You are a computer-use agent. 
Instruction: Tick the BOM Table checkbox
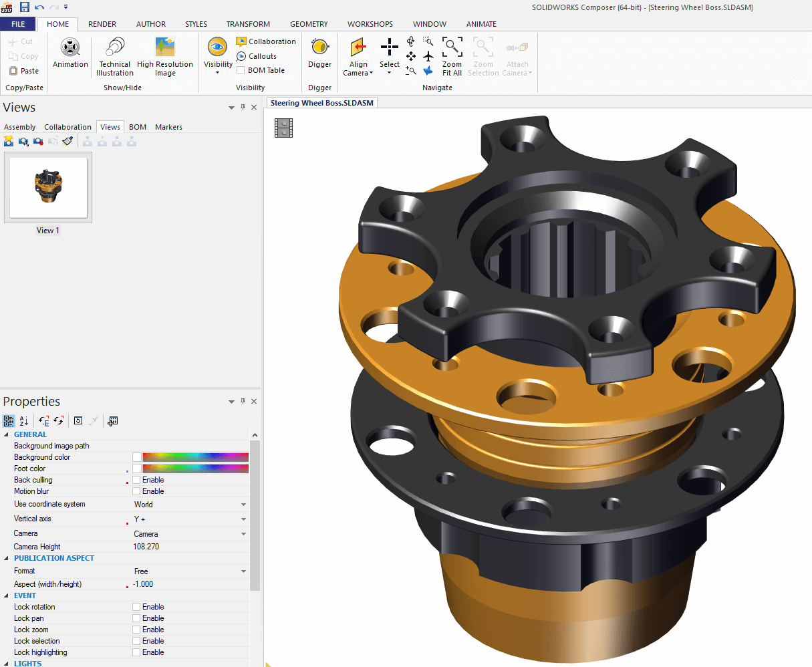pyautogui.click(x=241, y=70)
